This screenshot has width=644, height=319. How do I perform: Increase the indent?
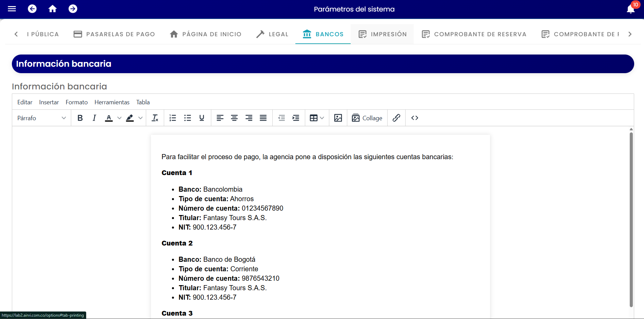pyautogui.click(x=296, y=118)
